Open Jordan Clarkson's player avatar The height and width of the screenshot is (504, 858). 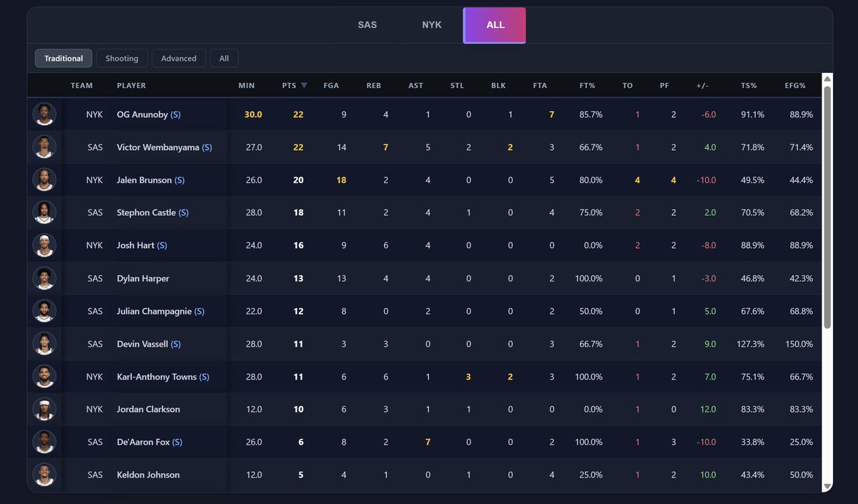click(44, 409)
